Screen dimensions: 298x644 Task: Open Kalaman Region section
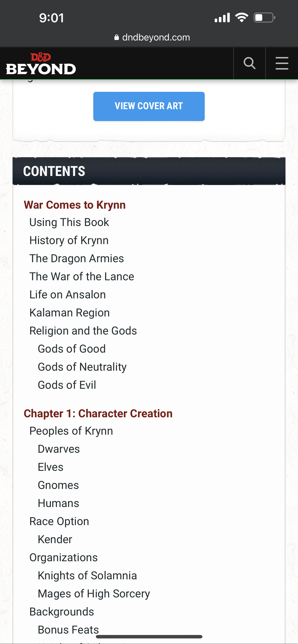[70, 312]
